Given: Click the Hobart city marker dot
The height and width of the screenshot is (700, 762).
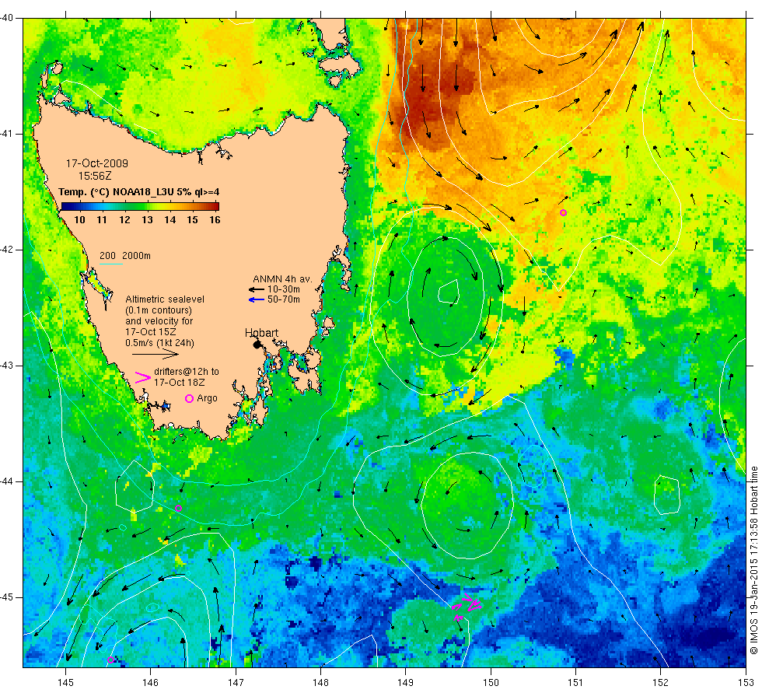Looking at the screenshot, I should click(x=257, y=345).
